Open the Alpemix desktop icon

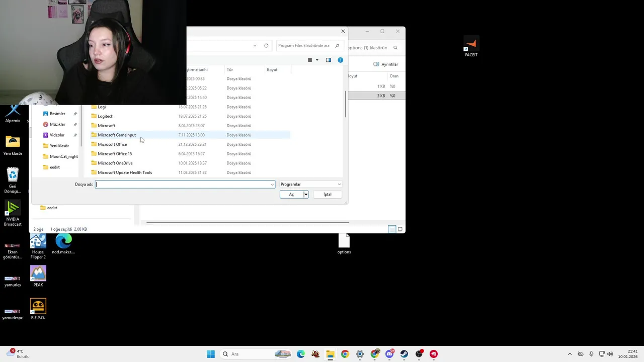pos(13,113)
